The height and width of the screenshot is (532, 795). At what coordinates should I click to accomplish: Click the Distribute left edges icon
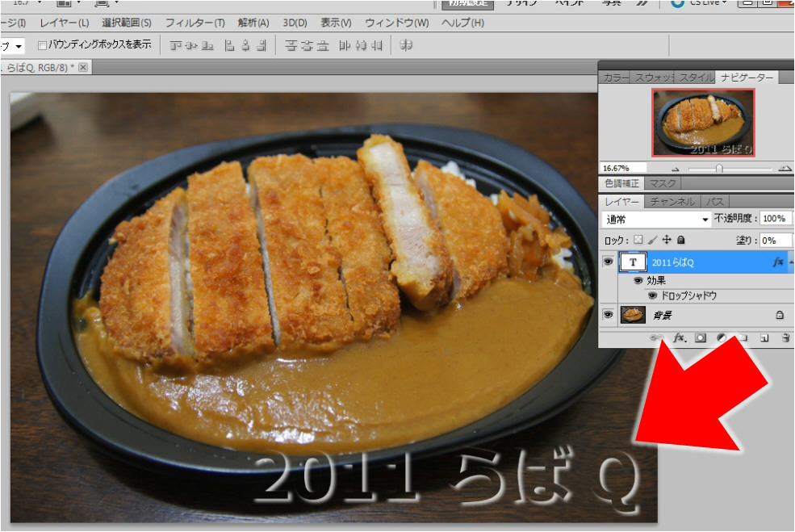tap(345, 46)
